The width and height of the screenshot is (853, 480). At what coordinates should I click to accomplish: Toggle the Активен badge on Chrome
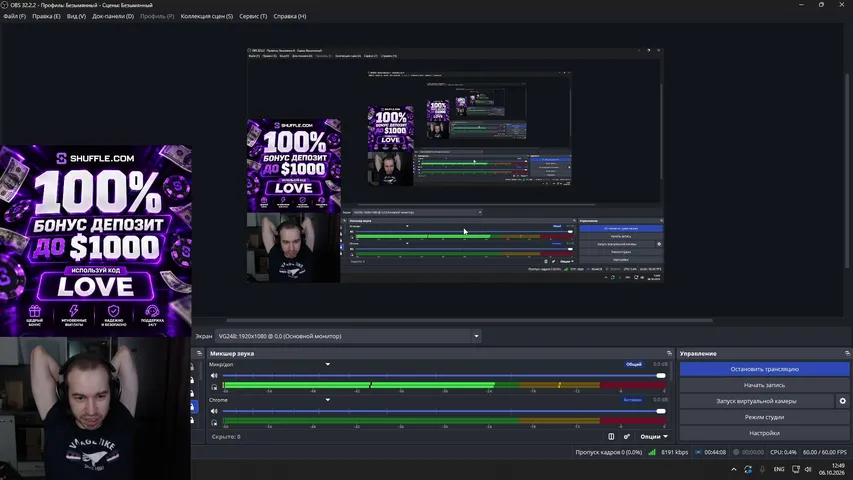click(633, 400)
